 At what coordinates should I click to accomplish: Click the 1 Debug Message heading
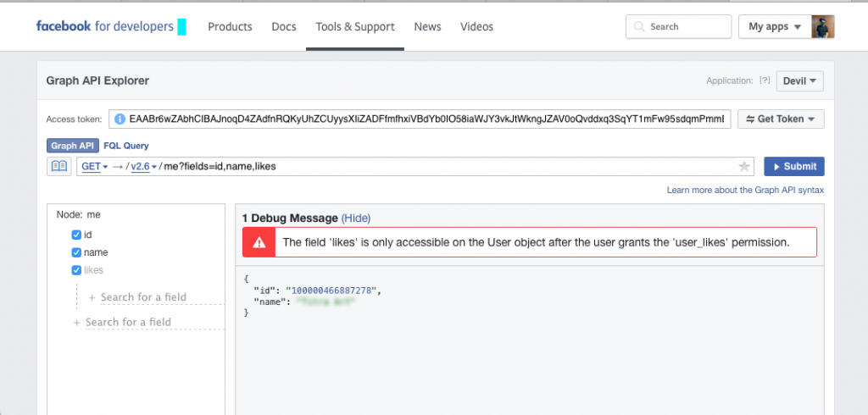(290, 218)
